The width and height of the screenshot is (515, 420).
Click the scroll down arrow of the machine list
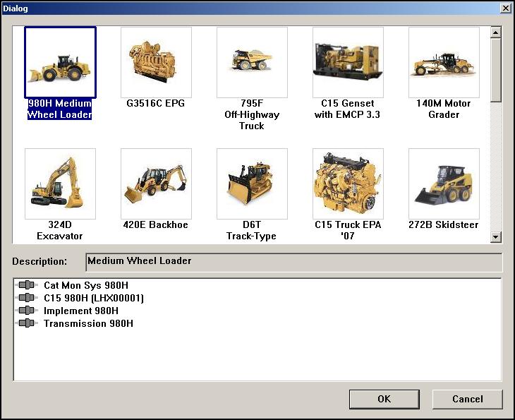(496, 236)
